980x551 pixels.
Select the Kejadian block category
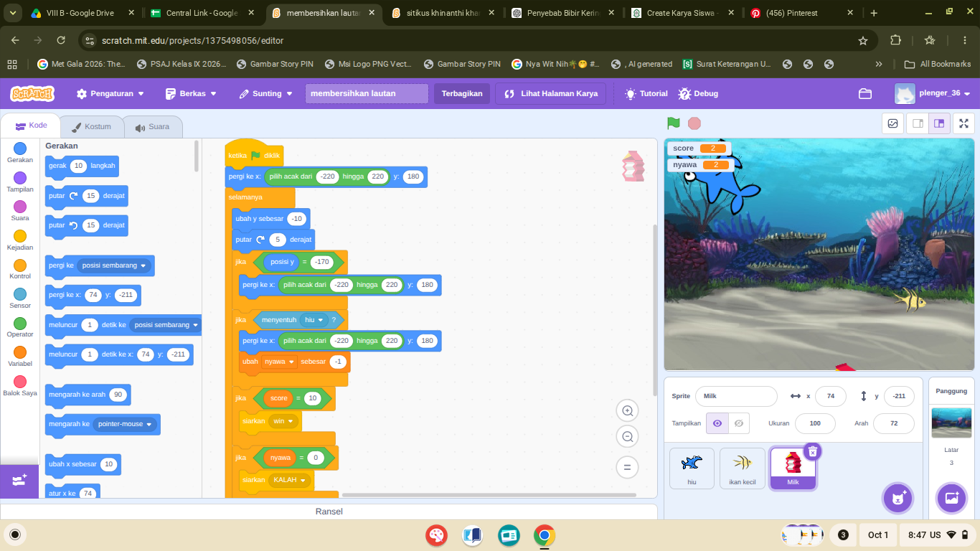pos(20,240)
